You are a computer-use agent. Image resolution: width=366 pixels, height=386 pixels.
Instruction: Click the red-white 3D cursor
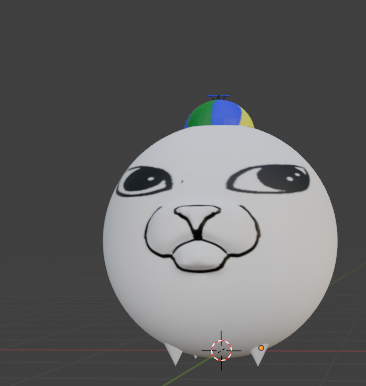point(221,350)
